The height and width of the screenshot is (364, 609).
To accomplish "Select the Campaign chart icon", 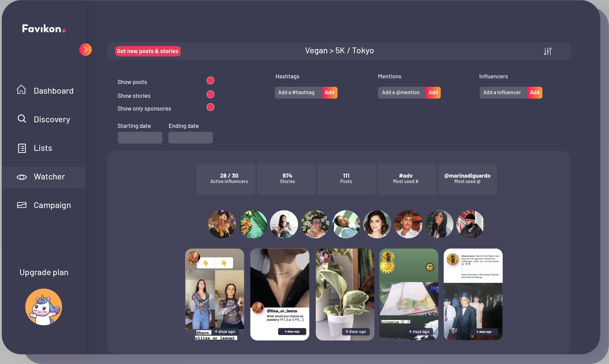I will [x=22, y=205].
